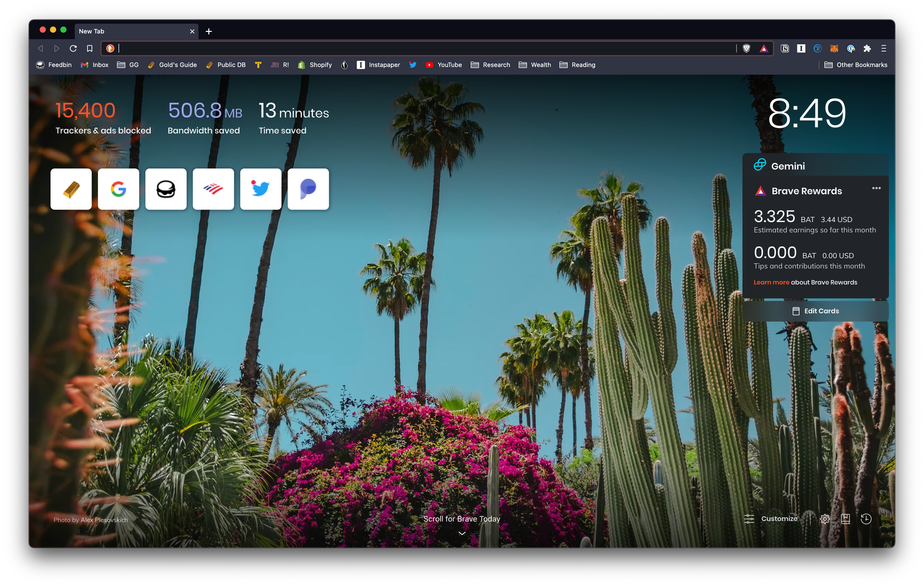Screen dimensions: 924x586
Task: Click the Learn more Brave Rewards link
Action: point(771,282)
